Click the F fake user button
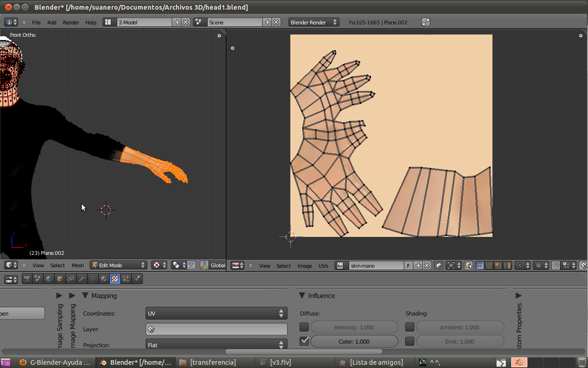 tap(408, 265)
